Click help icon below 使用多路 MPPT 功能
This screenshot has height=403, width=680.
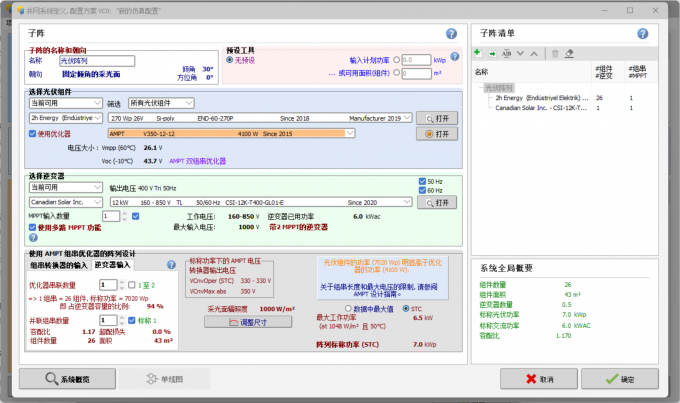tap(33, 238)
